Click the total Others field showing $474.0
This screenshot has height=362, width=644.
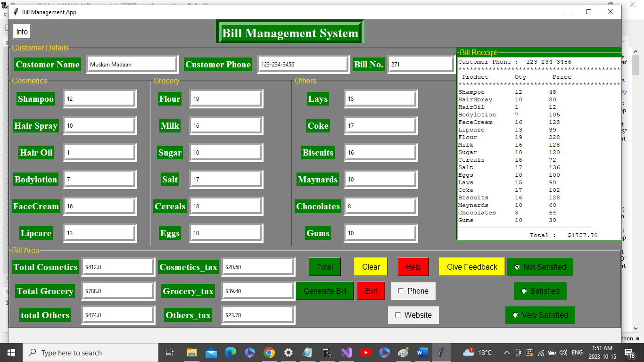tap(118, 315)
